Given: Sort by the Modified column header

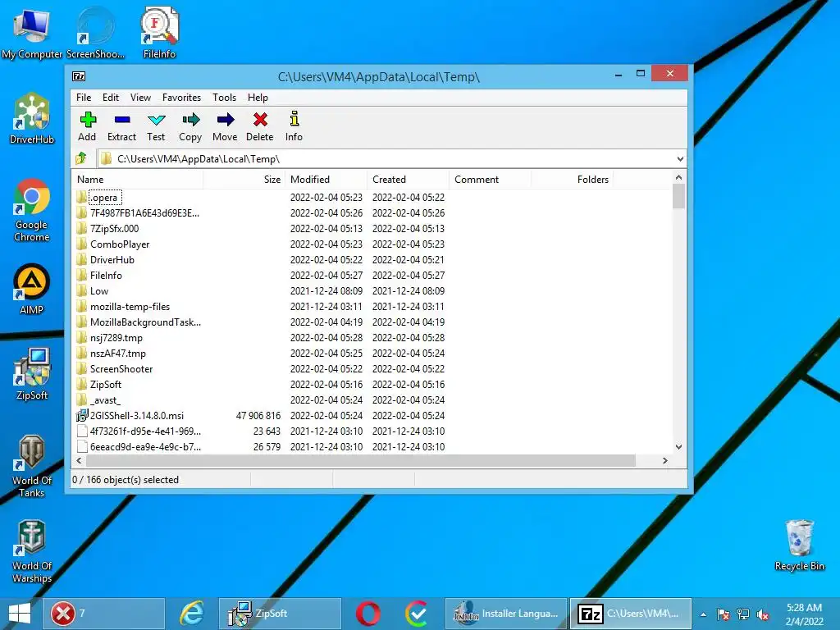Looking at the screenshot, I should (x=326, y=180).
